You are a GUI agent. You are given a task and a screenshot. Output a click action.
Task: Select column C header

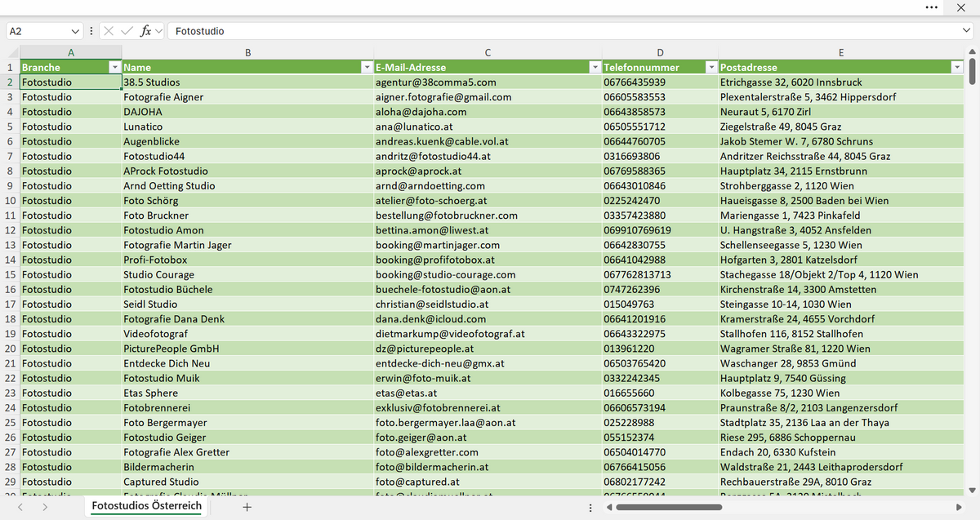[x=488, y=53]
